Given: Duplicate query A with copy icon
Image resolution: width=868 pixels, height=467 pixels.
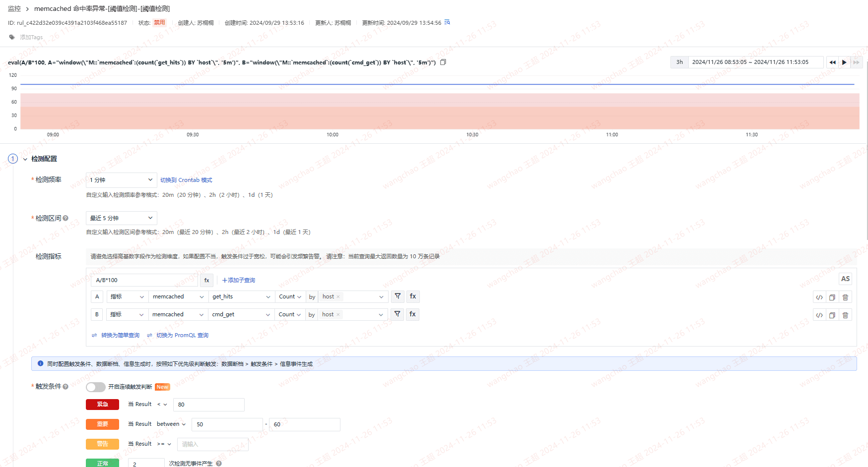Looking at the screenshot, I should [832, 297].
